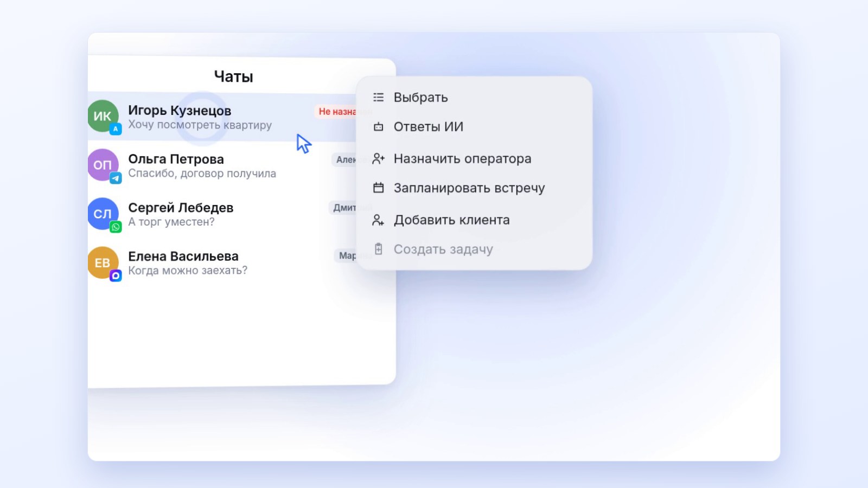Click the Telegram badge on Ольга Петрова's avatar
The height and width of the screenshot is (488, 868).
pos(116,178)
